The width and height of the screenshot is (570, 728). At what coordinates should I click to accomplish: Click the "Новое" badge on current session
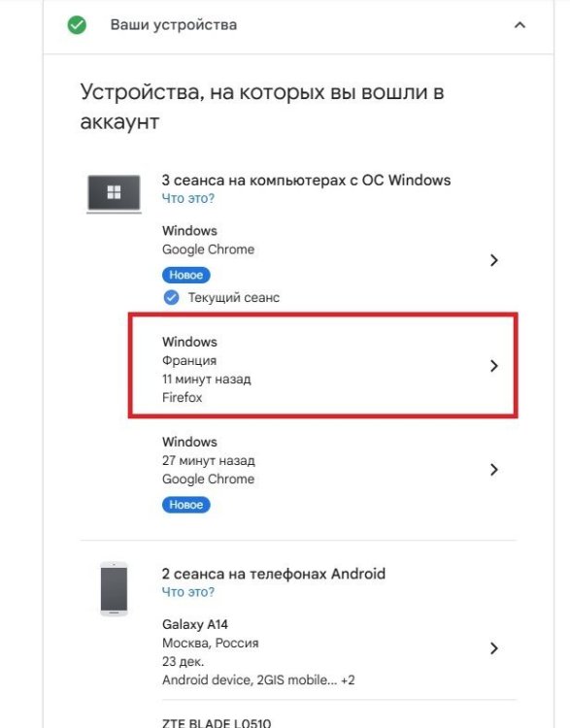pyautogui.click(x=185, y=275)
